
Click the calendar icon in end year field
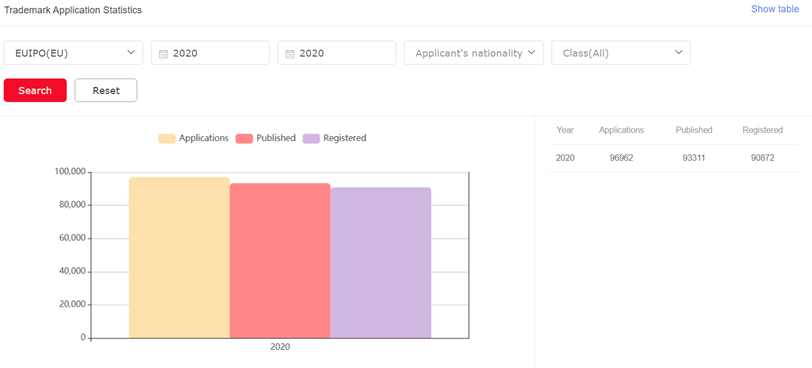(290, 54)
